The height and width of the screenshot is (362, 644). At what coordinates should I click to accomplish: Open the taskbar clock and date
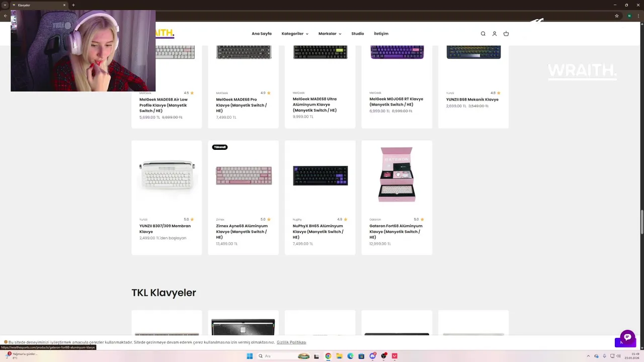pyautogui.click(x=632, y=356)
